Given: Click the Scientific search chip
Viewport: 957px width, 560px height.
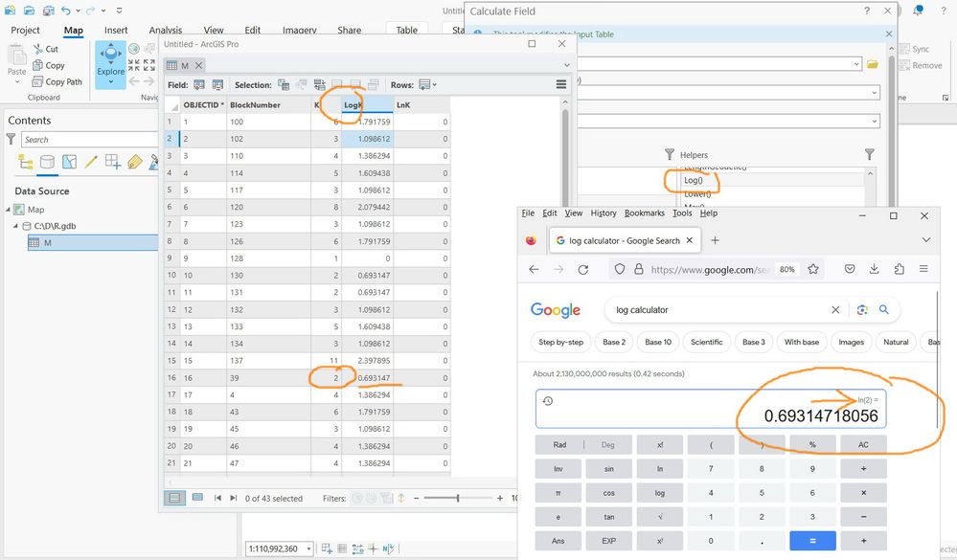Looking at the screenshot, I should [707, 343].
